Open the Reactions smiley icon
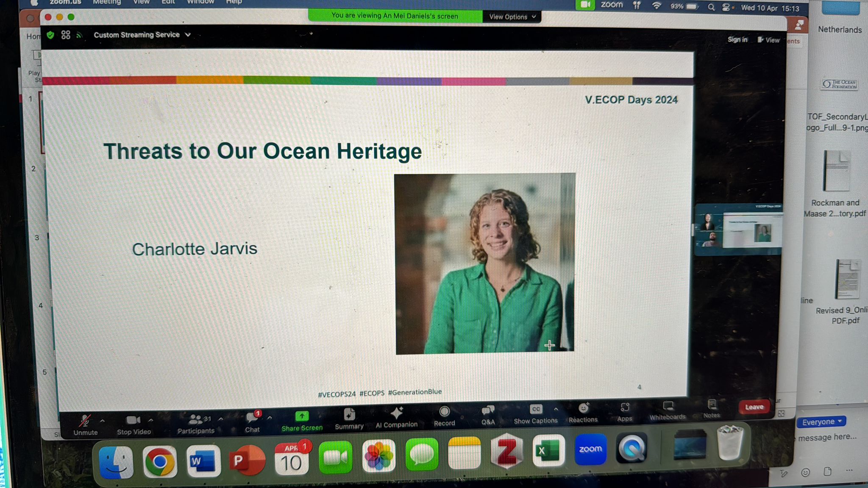The height and width of the screenshot is (488, 868). click(x=583, y=407)
